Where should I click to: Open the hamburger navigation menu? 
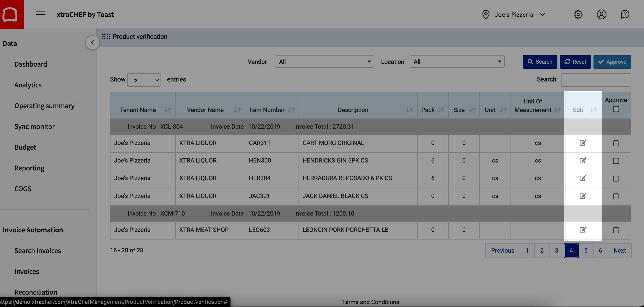(40, 14)
